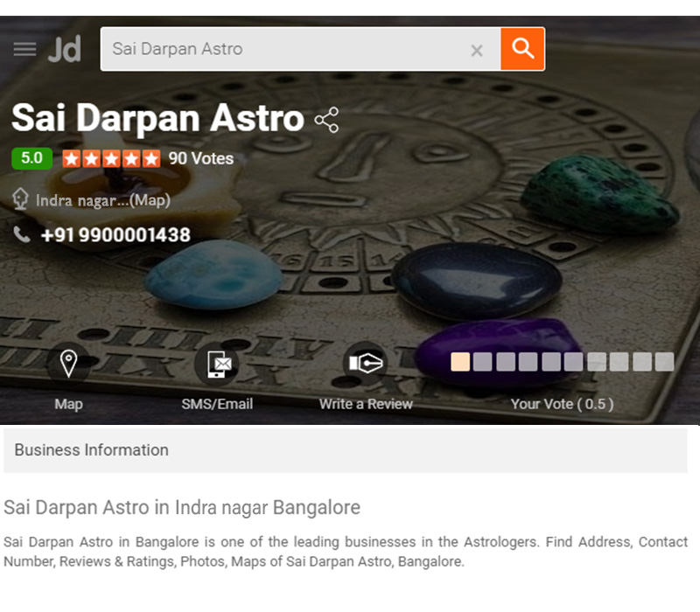Click the 90 Votes text
The height and width of the screenshot is (612, 700).
click(201, 159)
